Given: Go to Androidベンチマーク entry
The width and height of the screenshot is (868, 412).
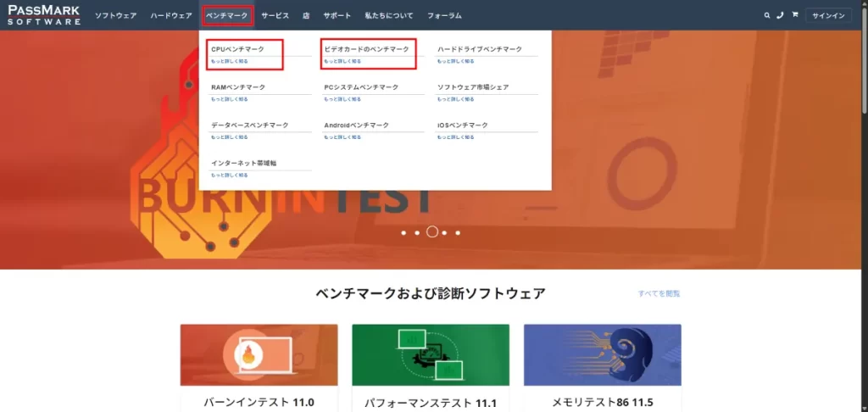Looking at the screenshot, I should (x=356, y=125).
